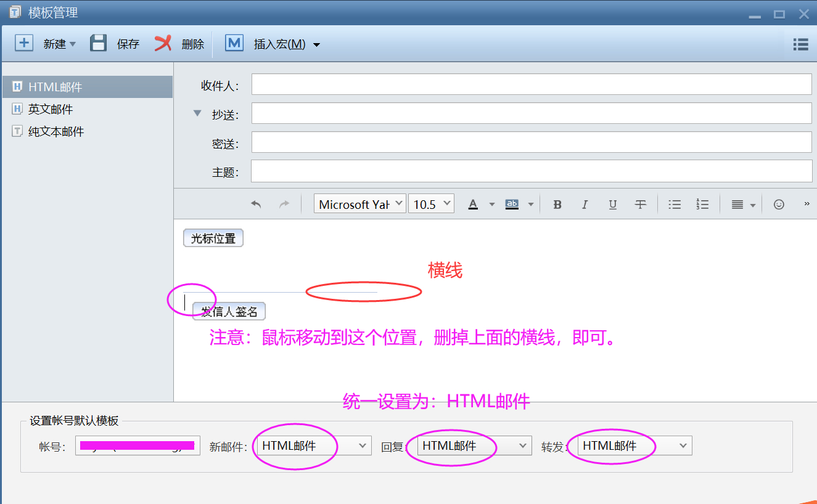Toggle italic formatting
The height and width of the screenshot is (504, 817).
click(585, 203)
